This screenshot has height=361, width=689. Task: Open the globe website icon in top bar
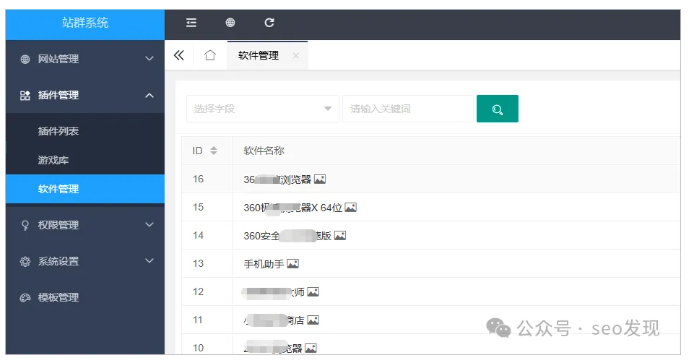pyautogui.click(x=230, y=22)
